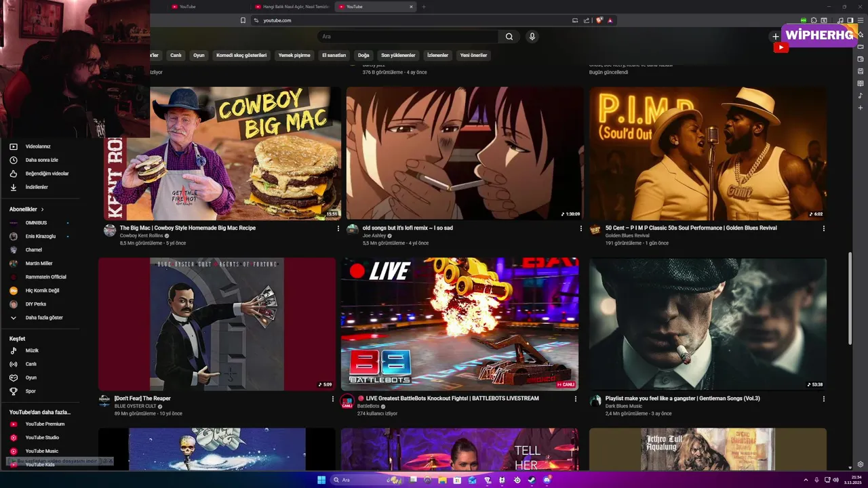Viewport: 868px width, 488px height.
Task: Click the YouTube search field
Action: click(408, 37)
